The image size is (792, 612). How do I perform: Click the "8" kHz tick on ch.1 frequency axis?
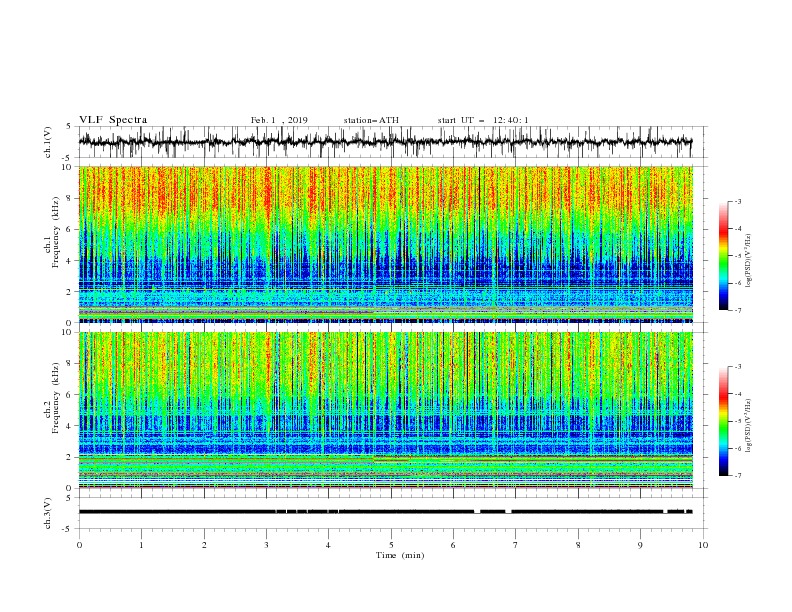pyautogui.click(x=70, y=198)
